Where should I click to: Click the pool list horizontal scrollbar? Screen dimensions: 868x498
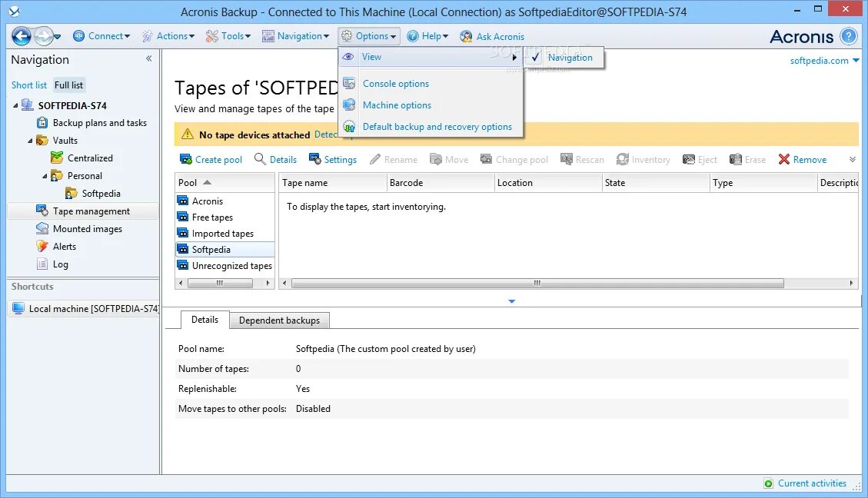[220, 284]
